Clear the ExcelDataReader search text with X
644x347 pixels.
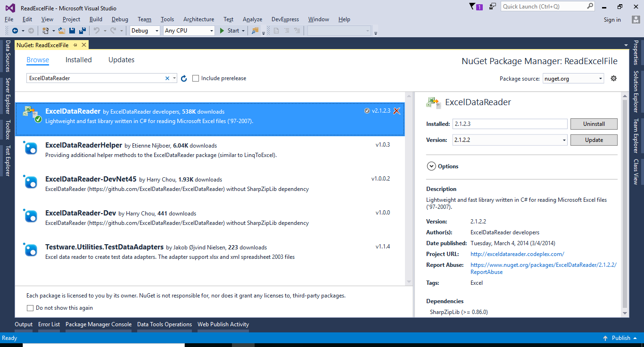click(167, 78)
